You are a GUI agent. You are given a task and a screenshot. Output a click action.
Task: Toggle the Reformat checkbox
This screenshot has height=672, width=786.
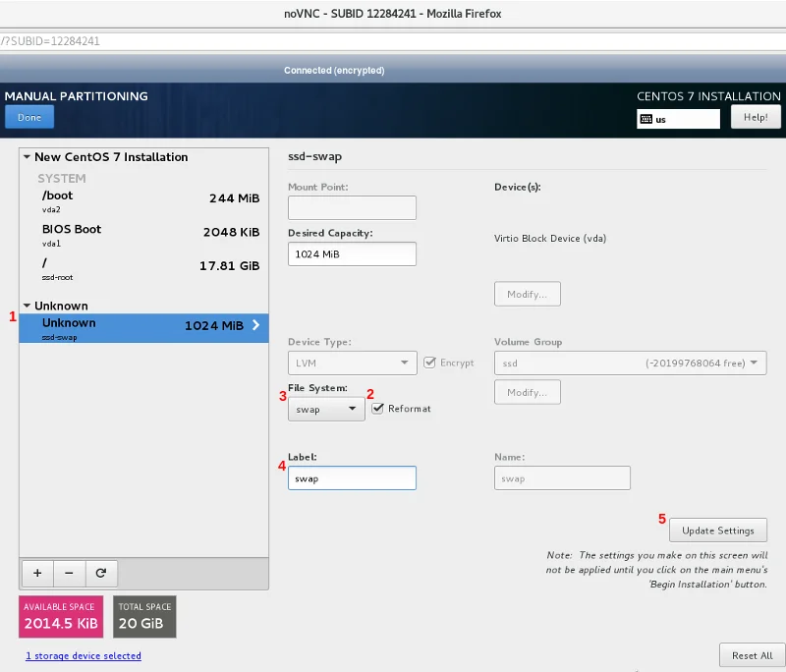click(378, 408)
